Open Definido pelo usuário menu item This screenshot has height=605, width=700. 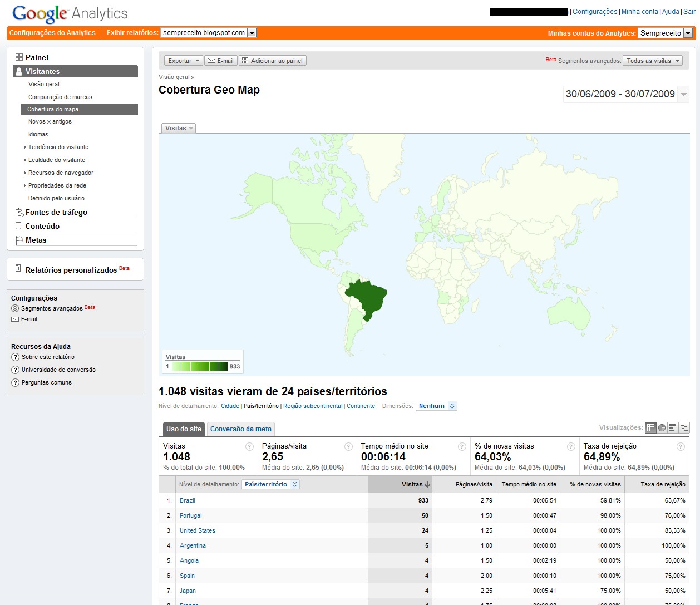point(56,198)
